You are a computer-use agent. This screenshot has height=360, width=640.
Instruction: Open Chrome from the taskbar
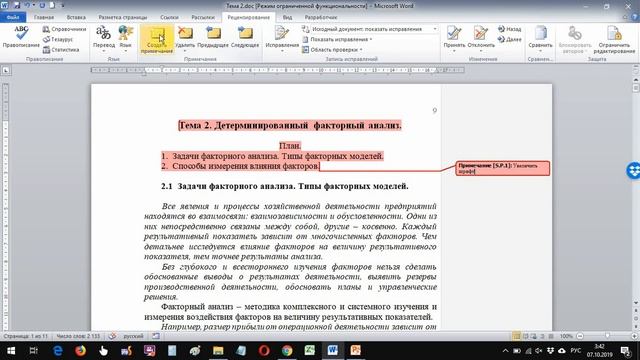287,351
